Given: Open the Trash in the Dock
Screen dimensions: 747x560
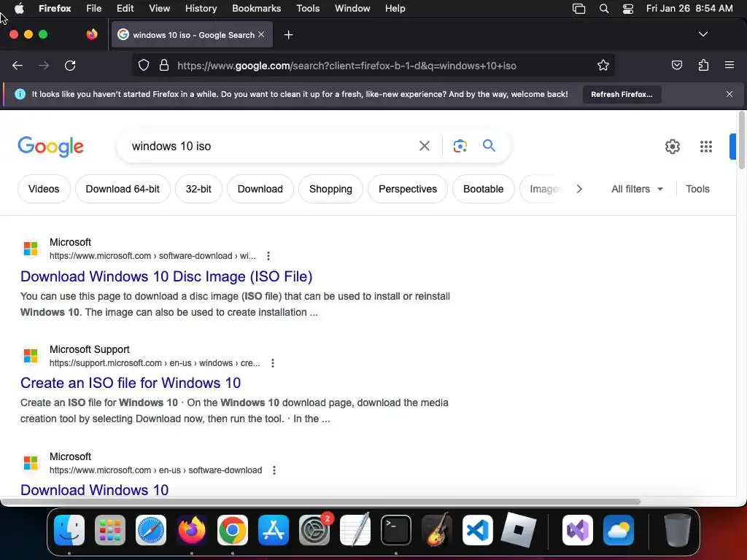Looking at the screenshot, I should coord(678,530).
